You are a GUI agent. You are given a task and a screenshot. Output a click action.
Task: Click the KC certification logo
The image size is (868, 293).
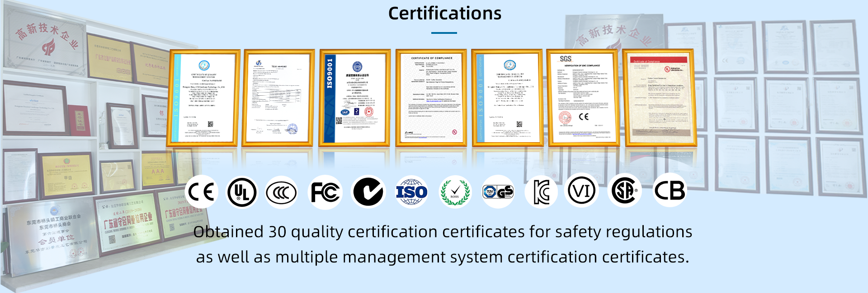click(541, 192)
